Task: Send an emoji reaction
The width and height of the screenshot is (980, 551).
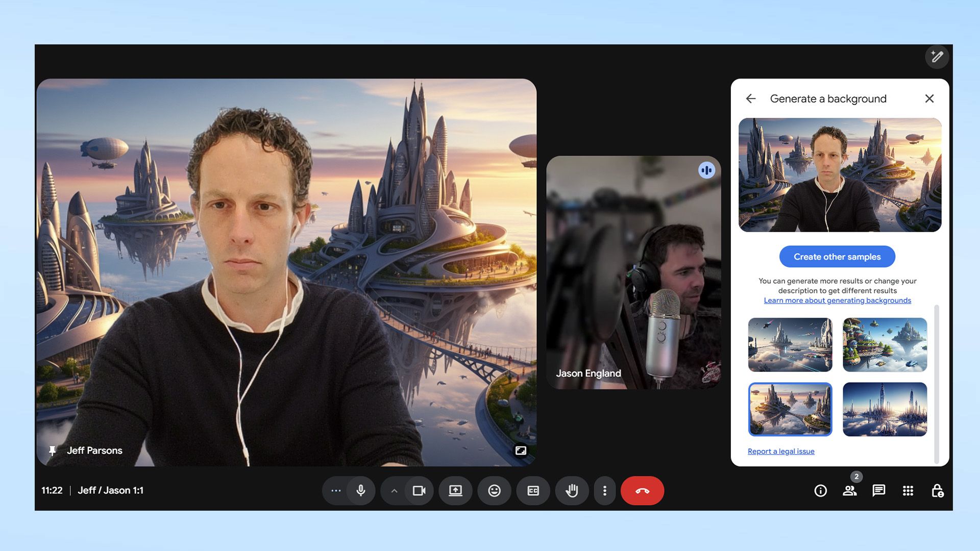Action: pos(494,490)
